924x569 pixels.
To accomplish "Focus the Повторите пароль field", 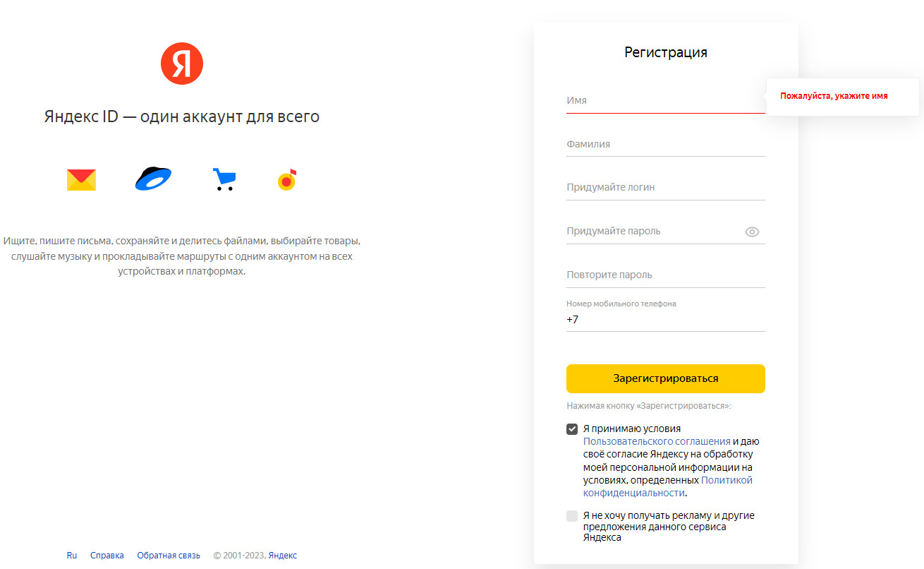I will [x=665, y=275].
